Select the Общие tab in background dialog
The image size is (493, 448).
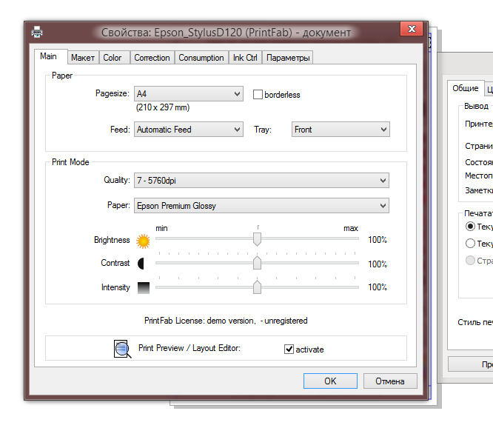click(x=466, y=88)
